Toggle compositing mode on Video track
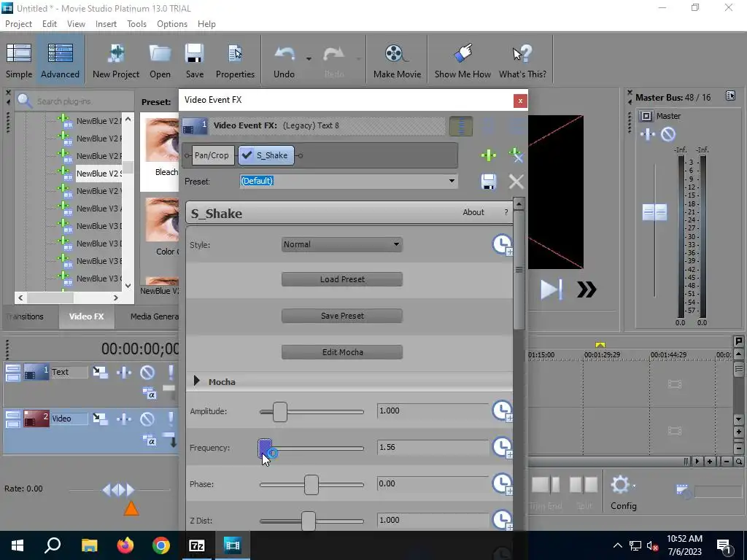 point(149,440)
